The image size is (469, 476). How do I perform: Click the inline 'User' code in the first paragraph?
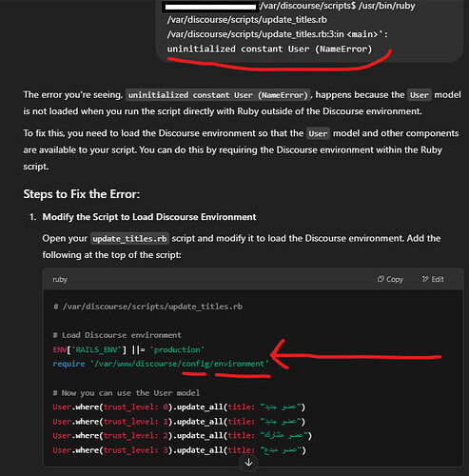pyautogui.click(x=420, y=95)
